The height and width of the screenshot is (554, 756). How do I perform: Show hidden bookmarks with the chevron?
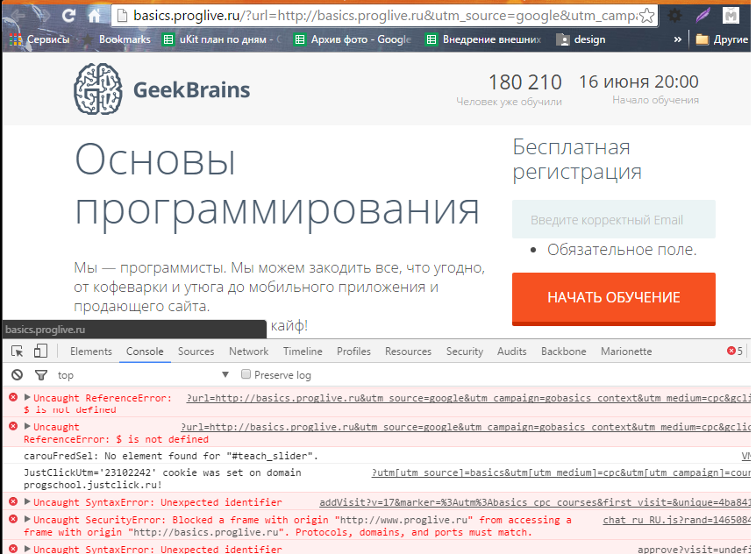click(x=677, y=39)
